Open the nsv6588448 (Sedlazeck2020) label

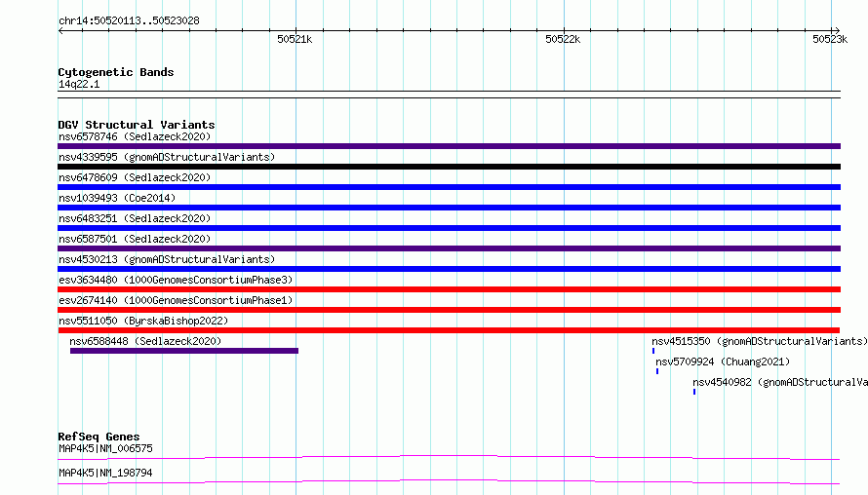pos(145,341)
